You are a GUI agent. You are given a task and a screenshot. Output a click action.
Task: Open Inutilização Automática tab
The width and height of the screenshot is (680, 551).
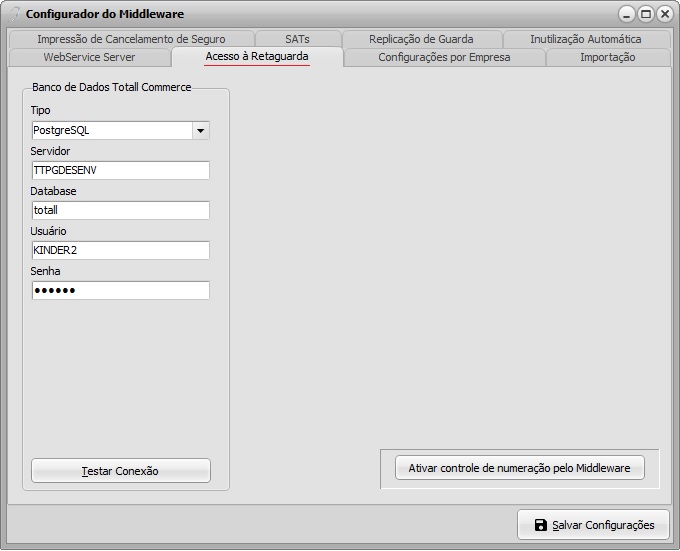click(585, 39)
